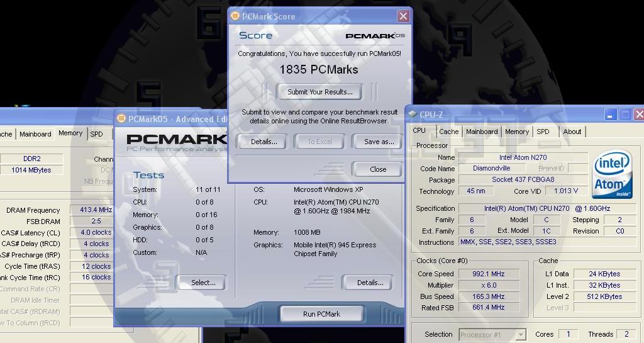Screen dimensions: 644x343
Task: Click 165.3 MHz bus speed value
Action: coord(488,296)
